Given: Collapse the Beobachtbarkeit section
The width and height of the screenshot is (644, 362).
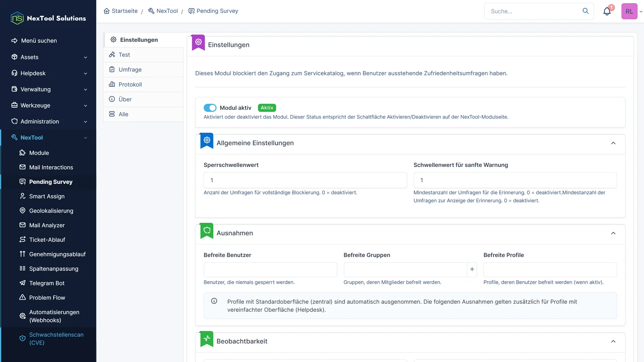Looking at the screenshot, I should tap(613, 341).
